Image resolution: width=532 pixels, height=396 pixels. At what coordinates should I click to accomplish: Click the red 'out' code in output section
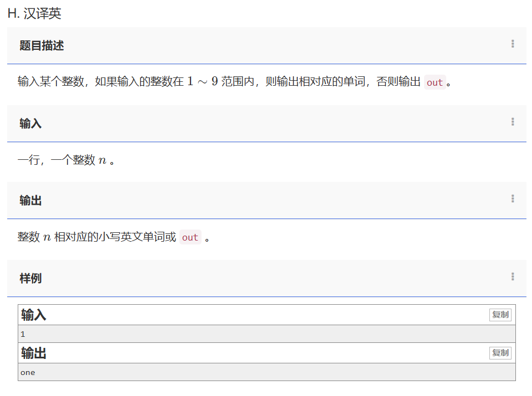point(190,237)
